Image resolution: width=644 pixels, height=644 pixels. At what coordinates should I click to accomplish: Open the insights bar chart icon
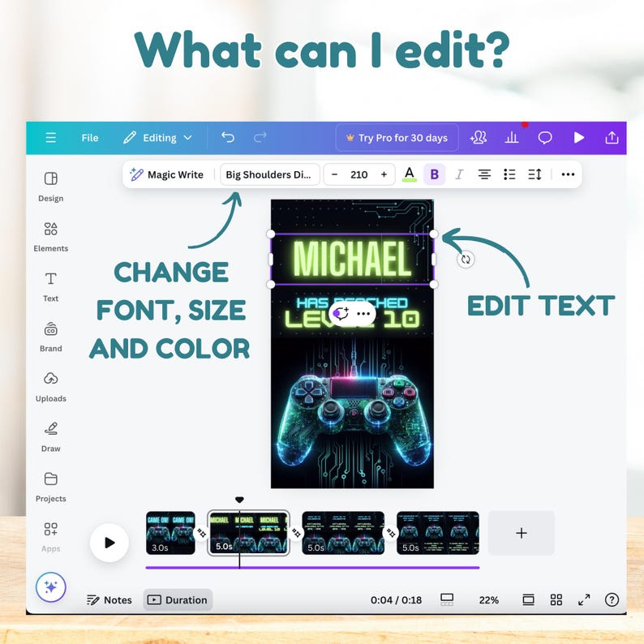pyautogui.click(x=511, y=138)
